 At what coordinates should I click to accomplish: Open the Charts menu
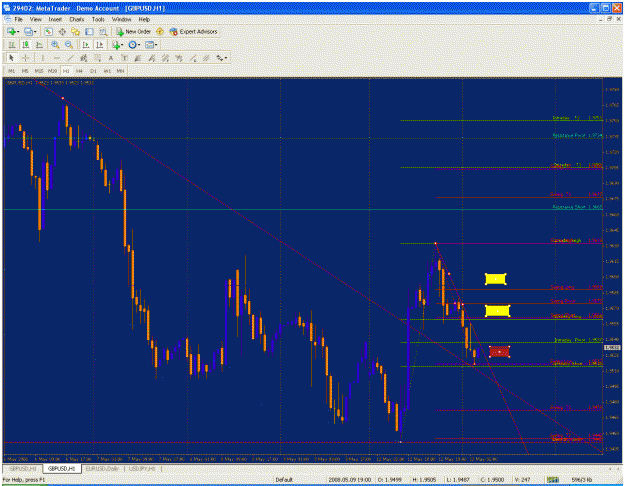77,19
